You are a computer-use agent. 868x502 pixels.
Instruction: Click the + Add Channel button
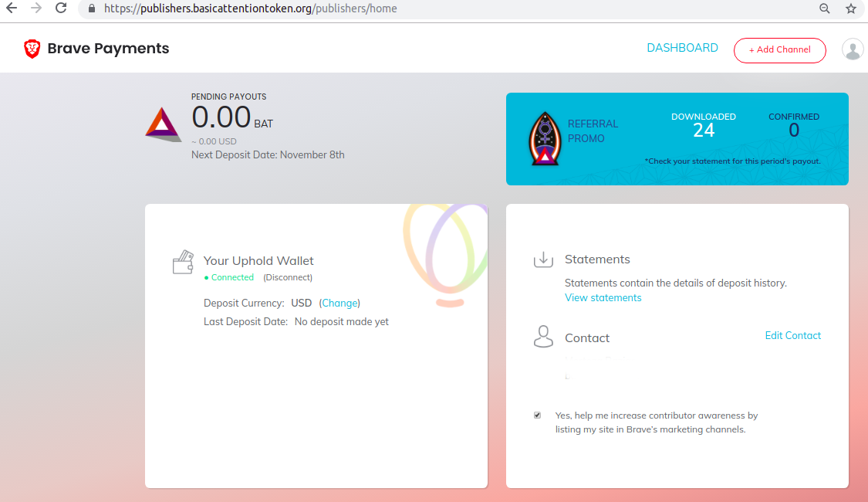point(780,50)
